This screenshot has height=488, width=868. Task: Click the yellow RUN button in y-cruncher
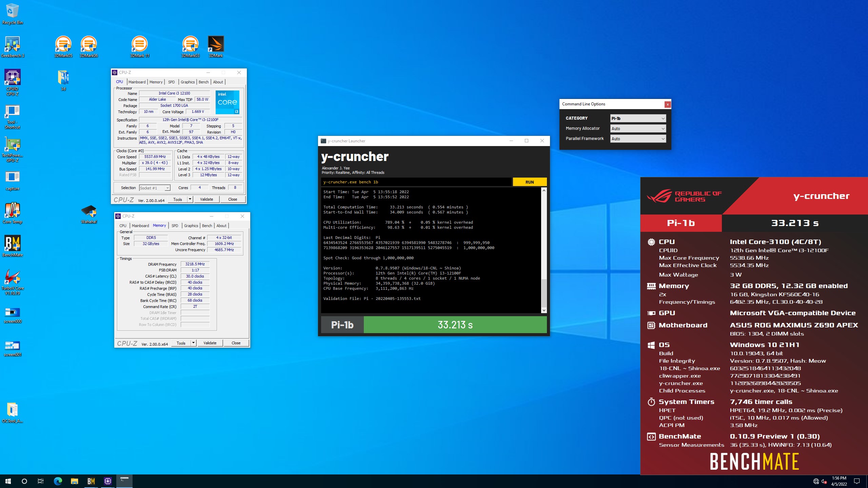tap(530, 182)
